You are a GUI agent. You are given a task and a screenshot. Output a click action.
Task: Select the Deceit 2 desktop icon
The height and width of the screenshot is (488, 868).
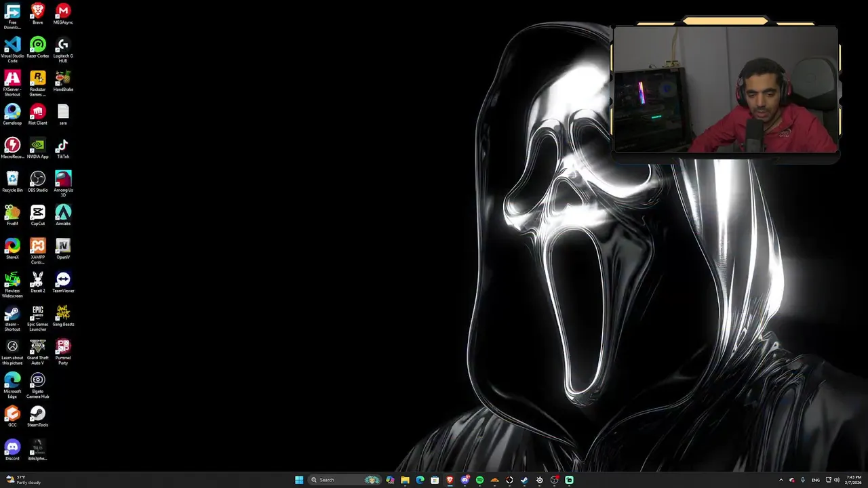coord(37,283)
